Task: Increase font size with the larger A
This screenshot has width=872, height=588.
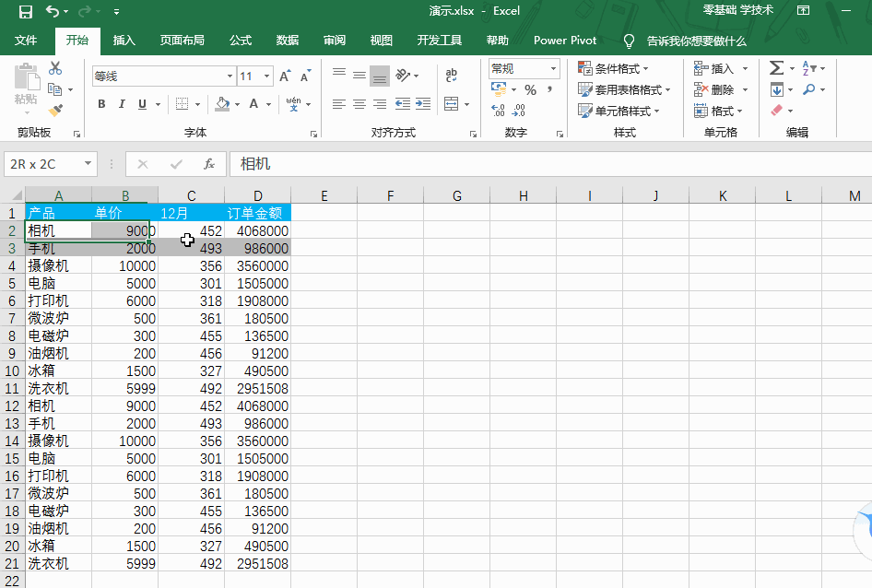Action: 285,76
